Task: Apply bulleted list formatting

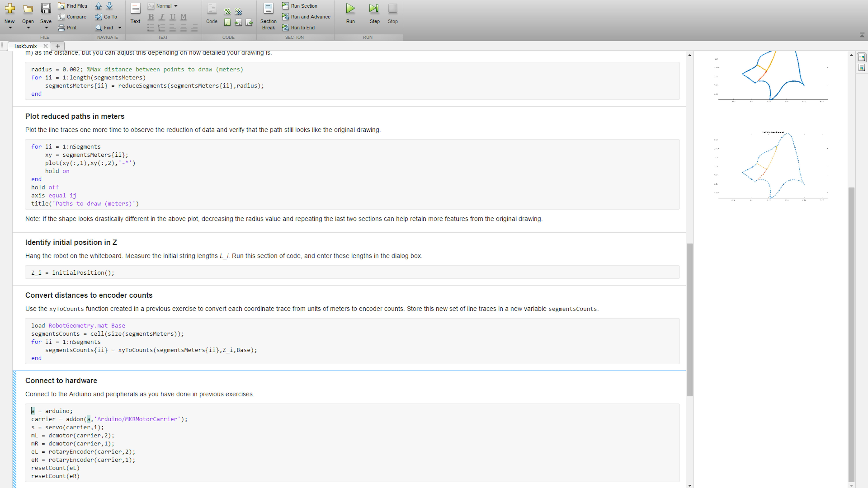Action: coord(151,28)
